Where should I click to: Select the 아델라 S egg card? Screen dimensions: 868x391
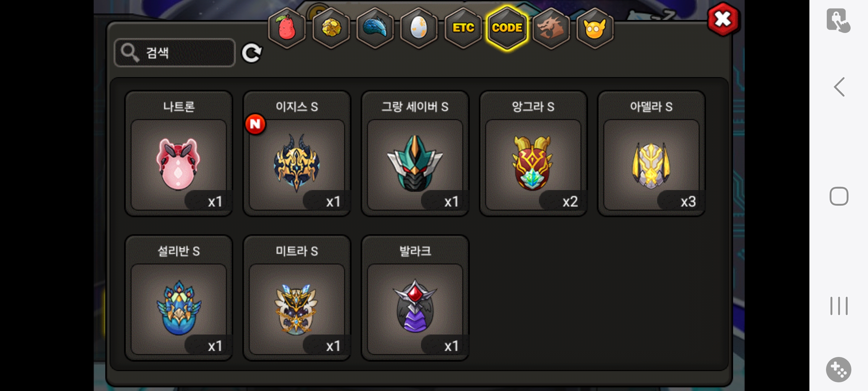[651, 154]
